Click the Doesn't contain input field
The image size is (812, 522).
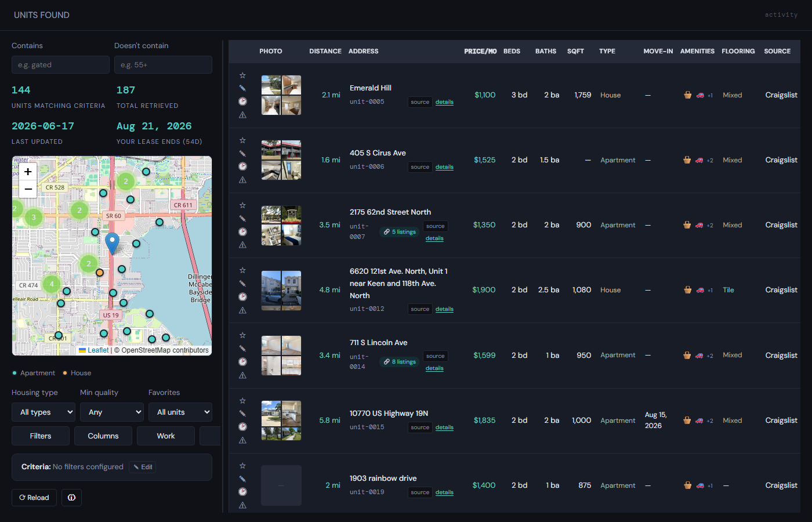point(163,65)
